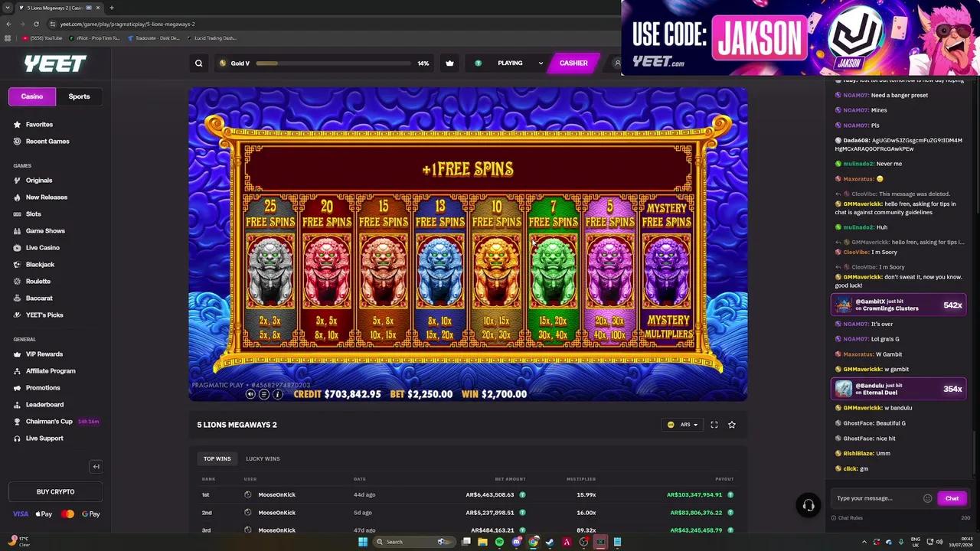Screen dimensions: 980x551
Task: Pick the 5 Free Spins pink lion
Action: point(610,272)
